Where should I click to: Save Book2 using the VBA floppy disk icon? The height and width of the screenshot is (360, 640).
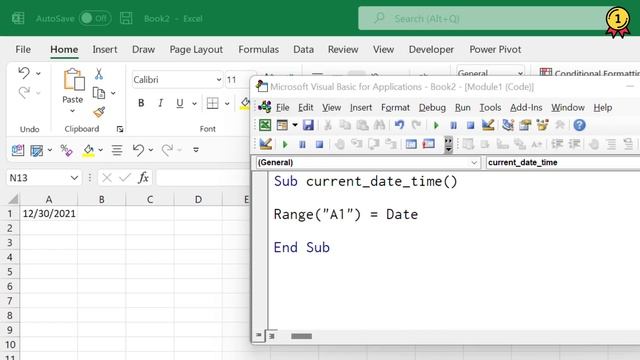pos(308,125)
